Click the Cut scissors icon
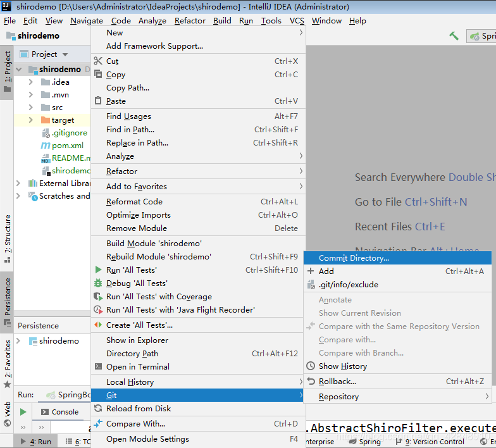This screenshot has height=448, width=496. pos(99,61)
